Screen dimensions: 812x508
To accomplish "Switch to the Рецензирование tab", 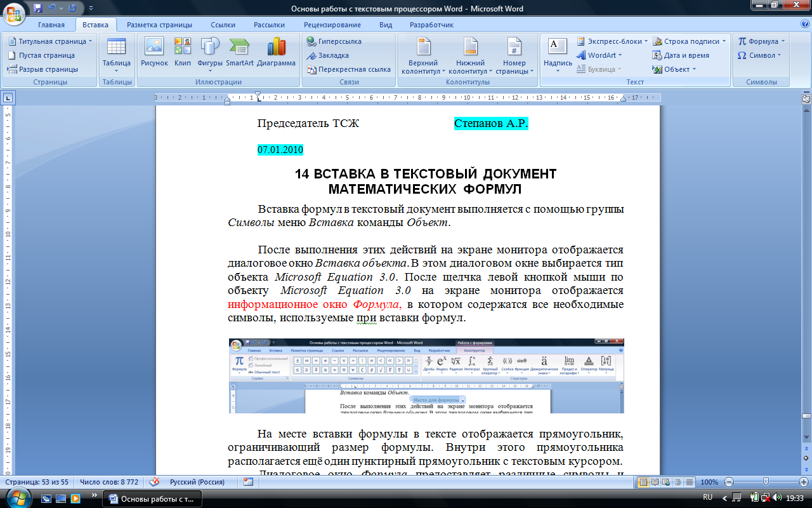I will tap(332, 25).
